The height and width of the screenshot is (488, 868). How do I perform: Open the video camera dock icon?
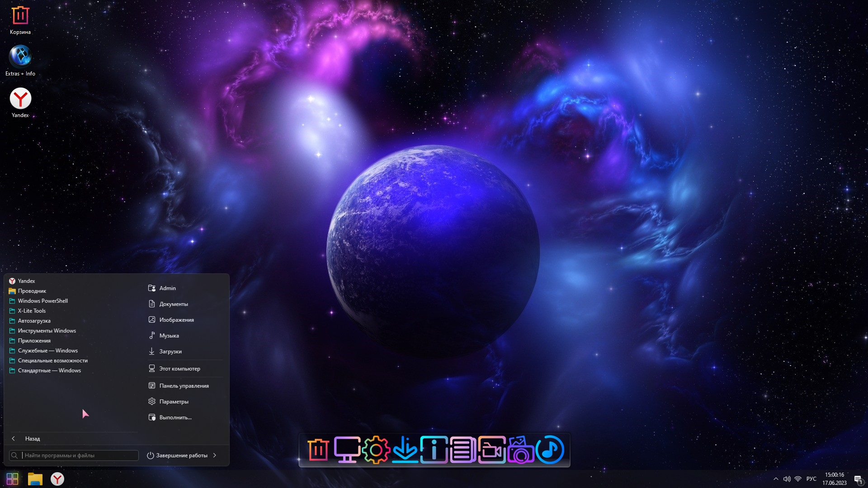(491, 450)
